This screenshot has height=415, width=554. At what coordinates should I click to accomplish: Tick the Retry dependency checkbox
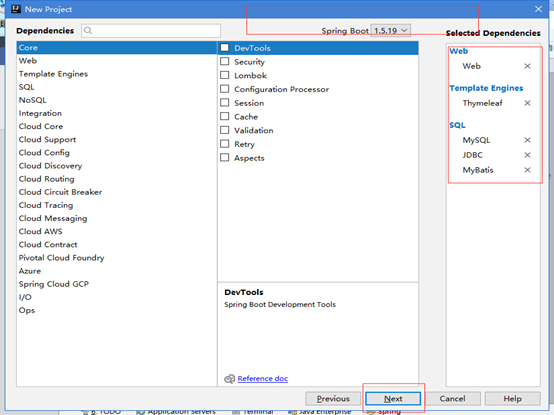225,144
